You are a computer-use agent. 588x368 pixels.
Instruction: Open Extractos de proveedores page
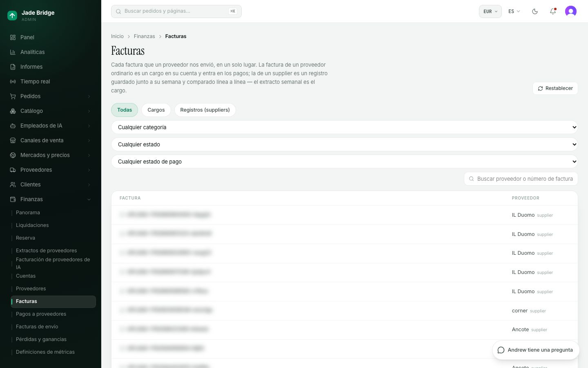tap(53, 251)
